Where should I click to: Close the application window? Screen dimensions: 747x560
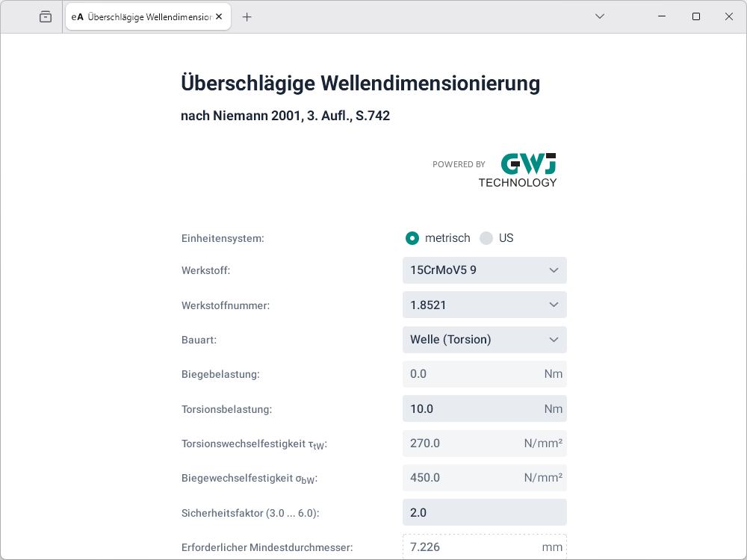pos(729,16)
